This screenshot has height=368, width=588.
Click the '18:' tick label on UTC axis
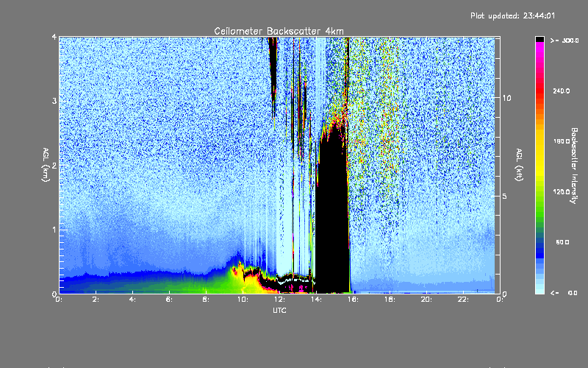click(x=390, y=300)
